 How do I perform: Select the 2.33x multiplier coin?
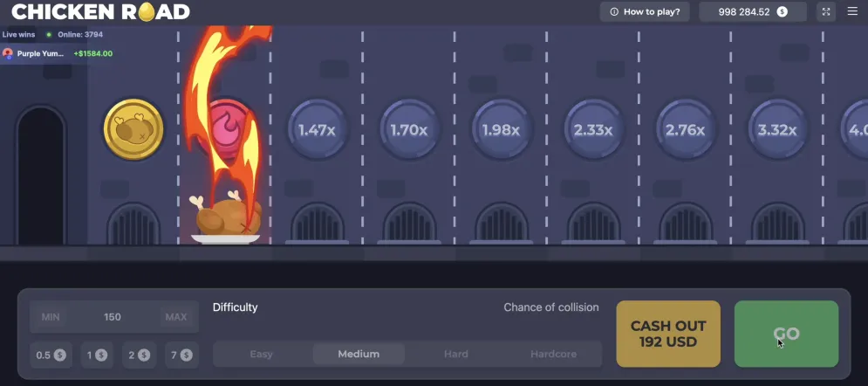(x=593, y=129)
